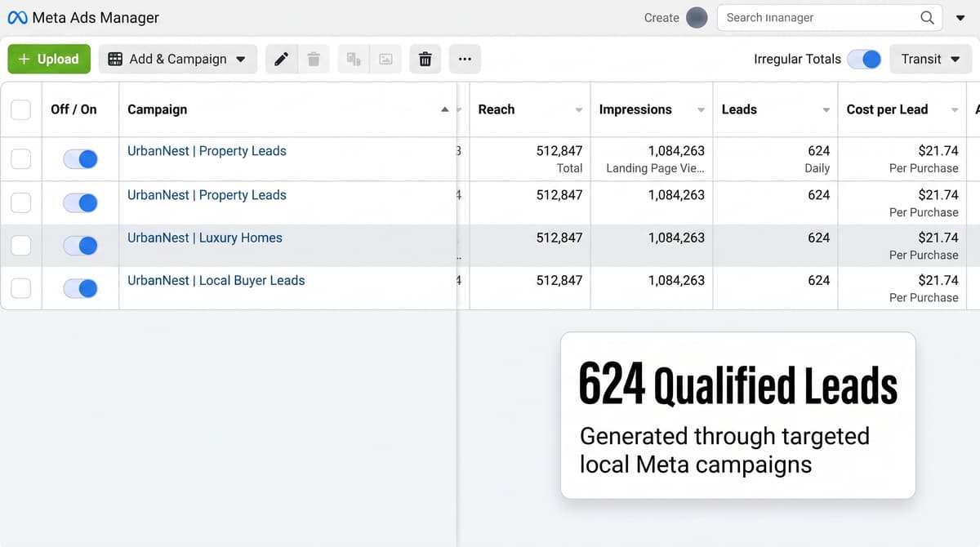Open the Reach column dropdown arrow

click(x=579, y=110)
